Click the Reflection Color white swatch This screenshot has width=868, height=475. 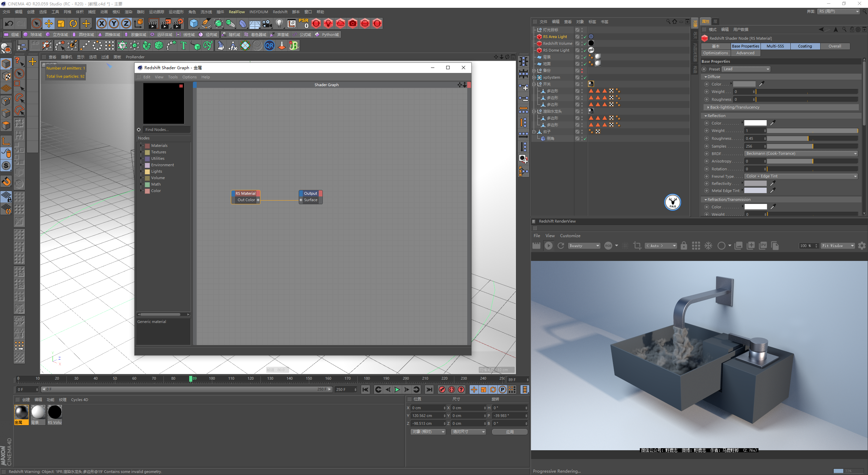point(755,123)
